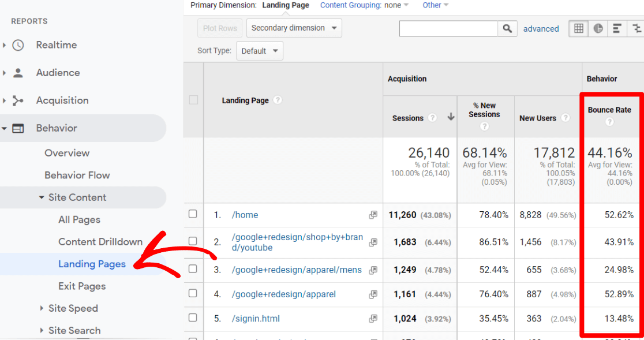The image size is (644, 340).
Task: Click the Acquisition arrows icon
Action: point(18,100)
